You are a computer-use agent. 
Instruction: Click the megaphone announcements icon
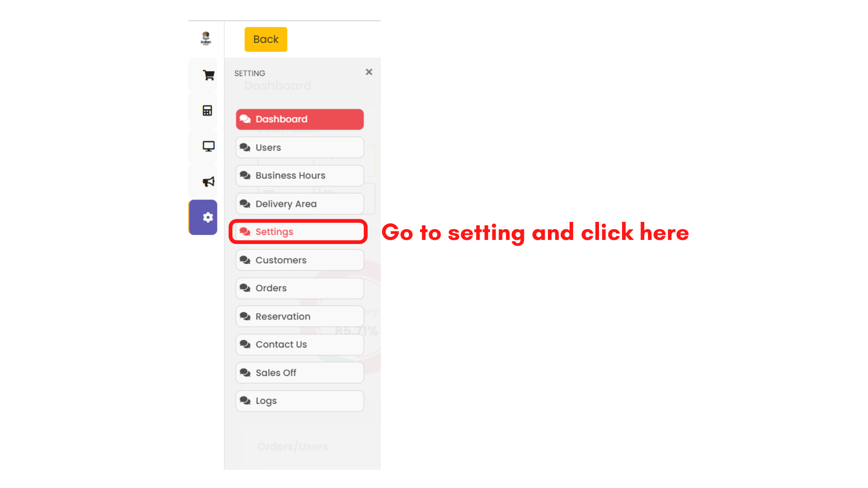pyautogui.click(x=208, y=182)
